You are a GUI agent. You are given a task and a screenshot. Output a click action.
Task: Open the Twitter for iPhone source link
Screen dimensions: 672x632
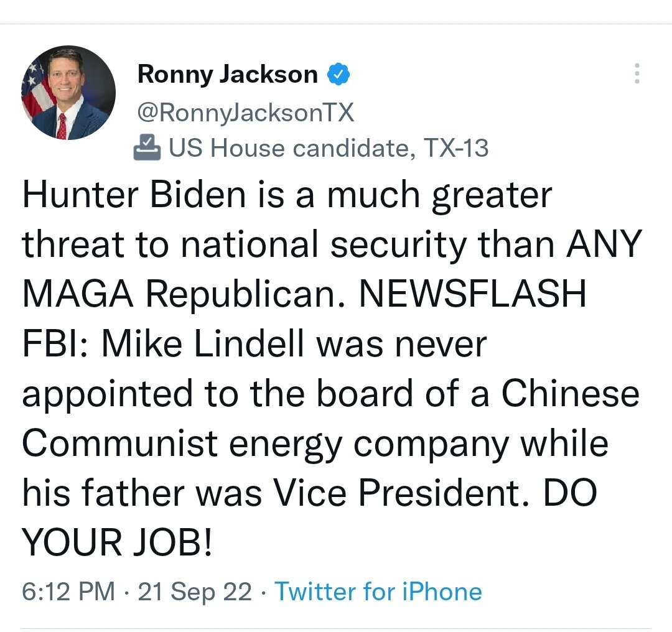378,591
